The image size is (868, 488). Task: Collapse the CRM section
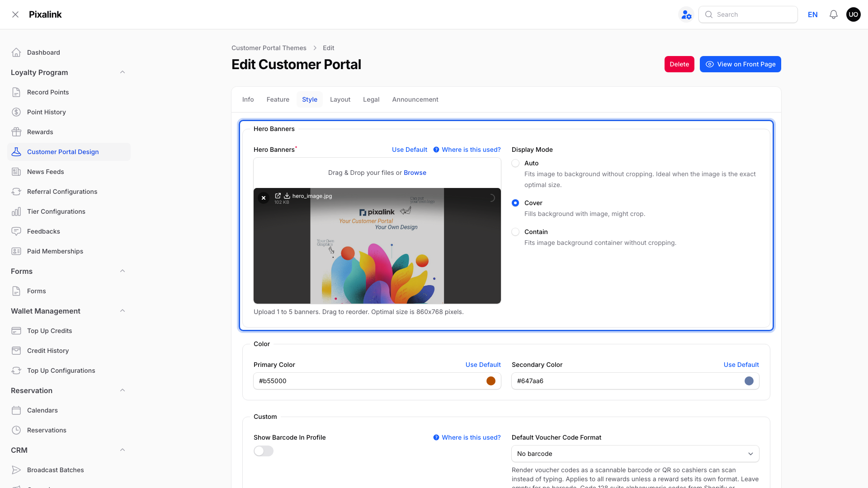[123, 450]
